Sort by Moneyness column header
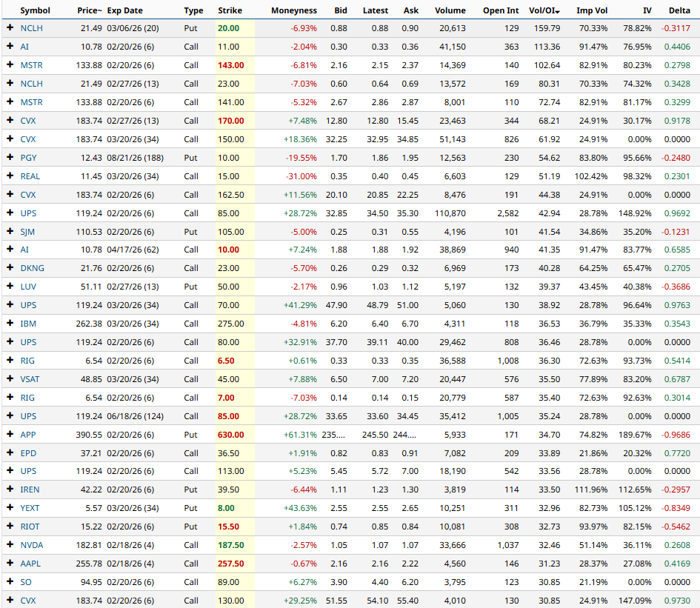 point(294,10)
